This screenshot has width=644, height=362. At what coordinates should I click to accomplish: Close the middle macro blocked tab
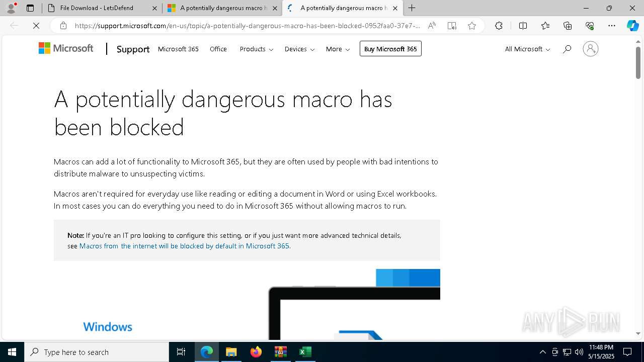click(x=275, y=8)
